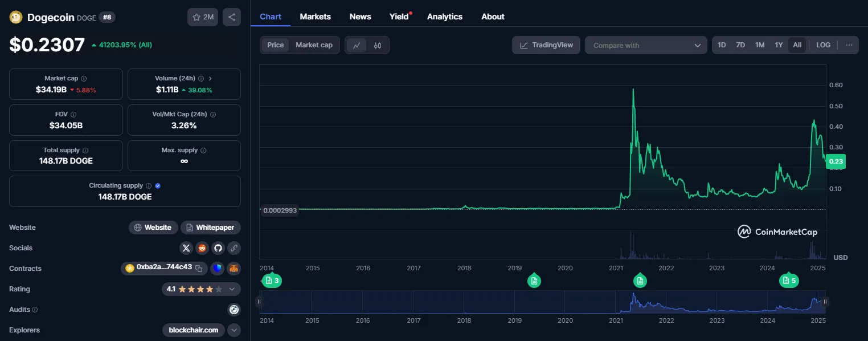
Task: Enable logarithmic scale with LOG button
Action: point(823,44)
